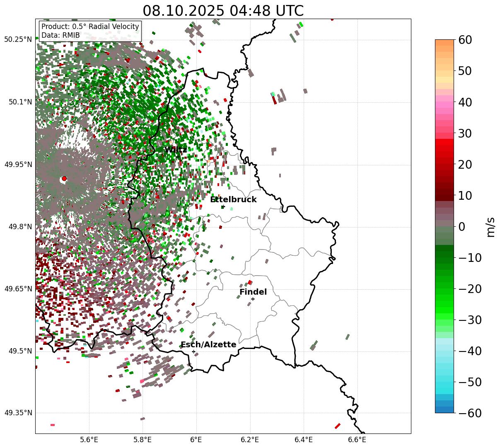Click the 49.35°N latitude tick label

pos(18,413)
